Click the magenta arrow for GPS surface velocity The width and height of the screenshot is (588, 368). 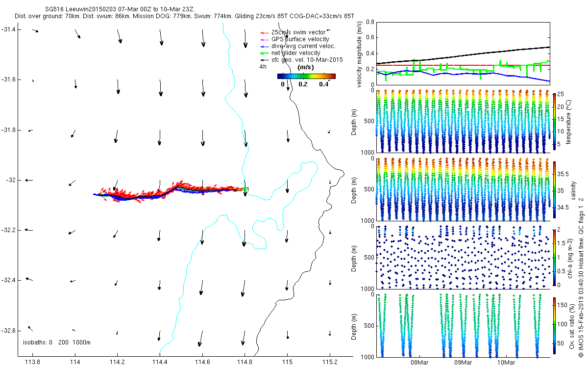pos(264,39)
